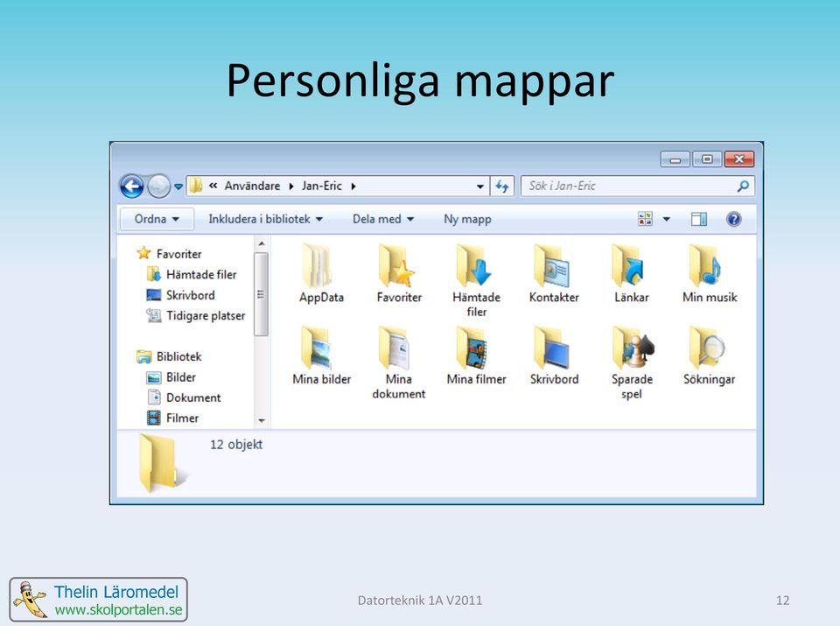
Task: Open the Hämtade filer folder icon
Action: 476,280
